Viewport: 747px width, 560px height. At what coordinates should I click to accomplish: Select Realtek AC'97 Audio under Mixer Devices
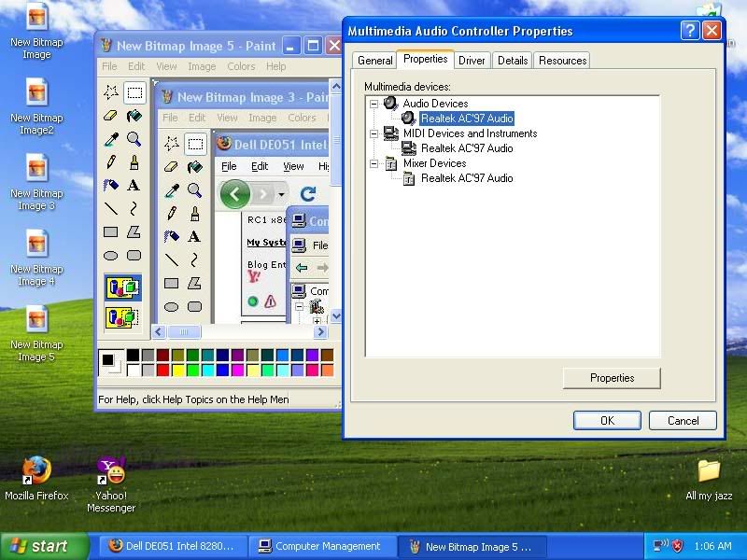pos(467,178)
